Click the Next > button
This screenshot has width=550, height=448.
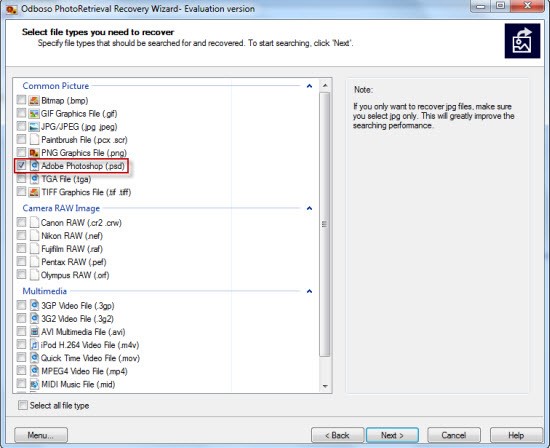click(392, 435)
